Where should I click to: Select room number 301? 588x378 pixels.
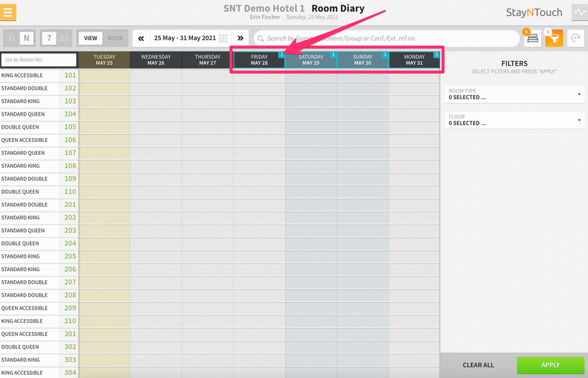click(x=70, y=334)
